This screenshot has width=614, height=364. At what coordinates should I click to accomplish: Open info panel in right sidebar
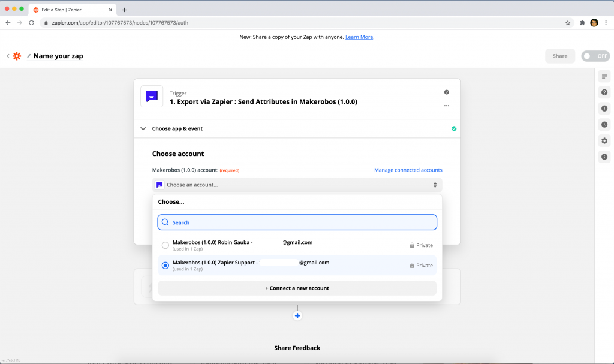coord(604,157)
